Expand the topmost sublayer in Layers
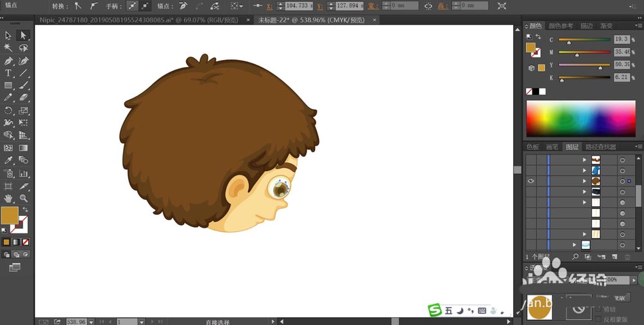The width and height of the screenshot is (644, 325). 585,160
